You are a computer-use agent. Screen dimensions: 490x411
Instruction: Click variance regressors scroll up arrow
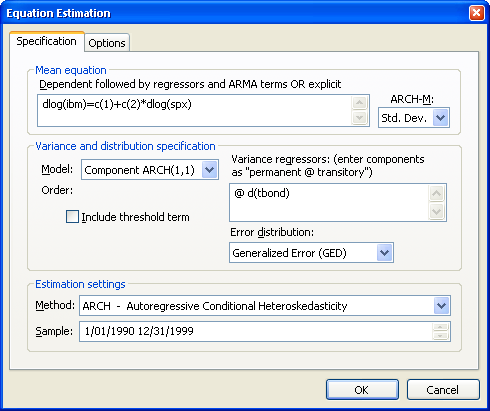(436, 193)
